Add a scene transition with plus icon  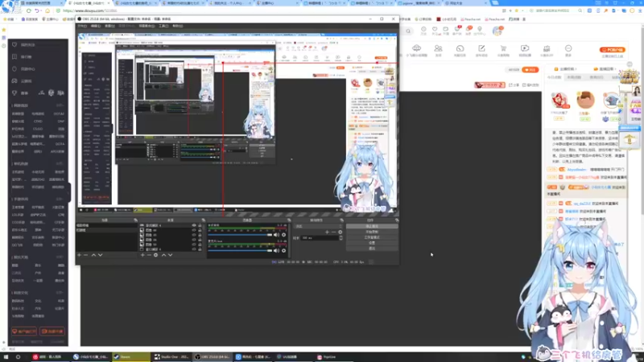[x=328, y=232]
